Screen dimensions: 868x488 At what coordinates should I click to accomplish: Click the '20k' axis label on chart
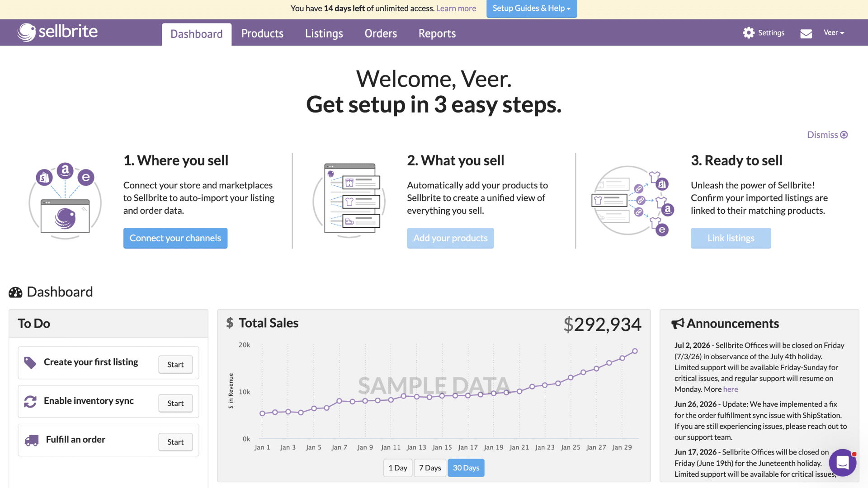[244, 345]
